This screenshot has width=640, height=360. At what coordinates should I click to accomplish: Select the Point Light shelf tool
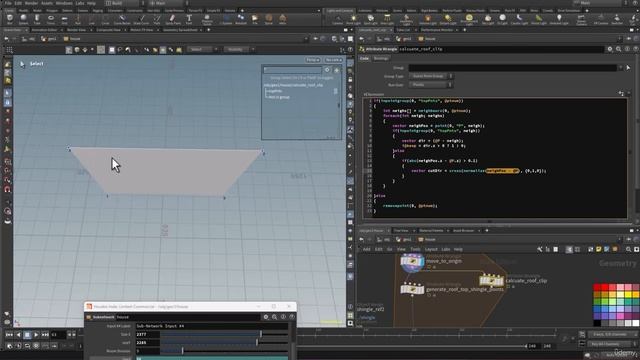353,19
